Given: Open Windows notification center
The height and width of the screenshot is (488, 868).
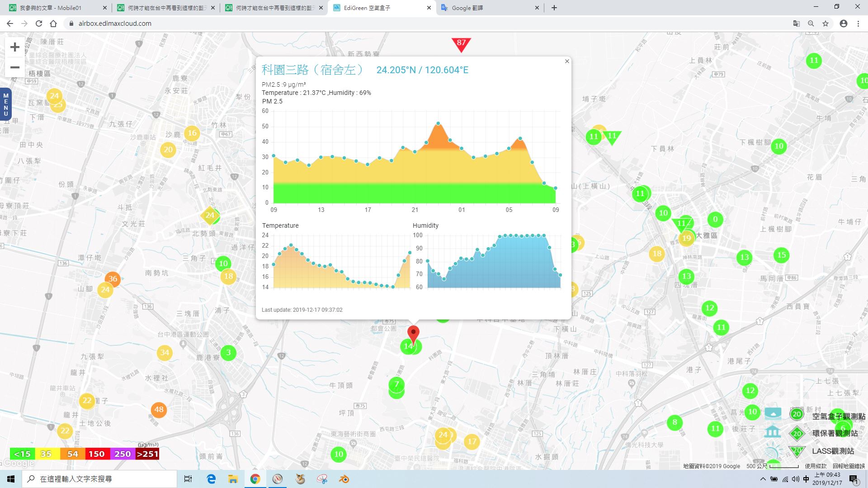Looking at the screenshot, I should tap(854, 479).
